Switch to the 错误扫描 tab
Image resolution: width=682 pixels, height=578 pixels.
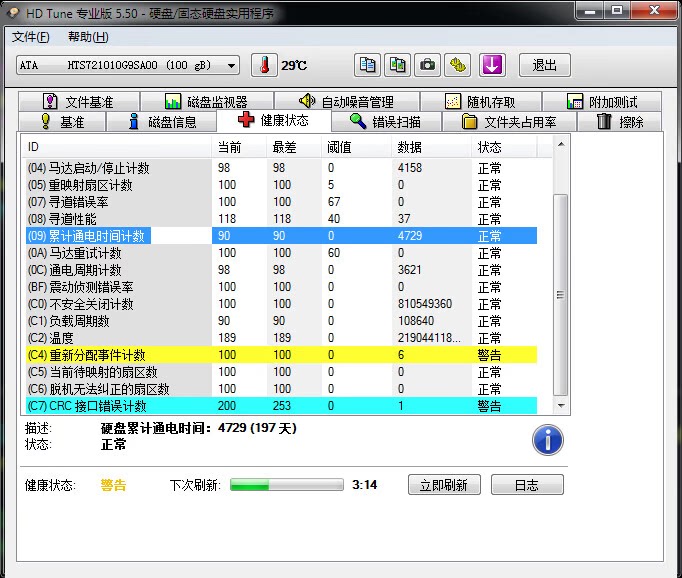[x=387, y=121]
